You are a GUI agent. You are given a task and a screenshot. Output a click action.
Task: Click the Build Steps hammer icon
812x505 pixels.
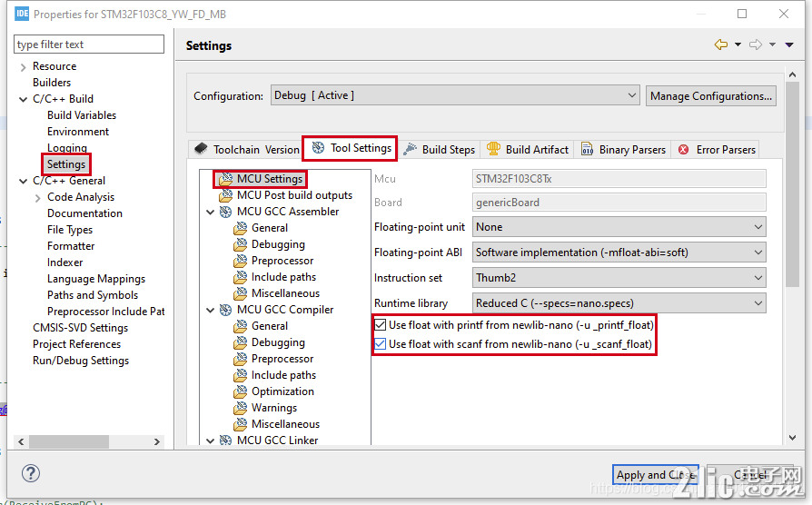click(x=411, y=149)
